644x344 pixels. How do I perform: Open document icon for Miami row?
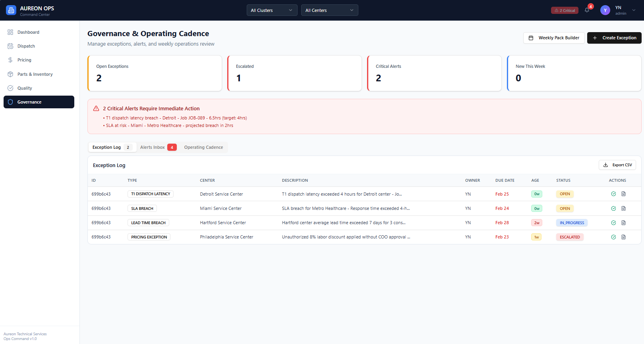pos(623,208)
